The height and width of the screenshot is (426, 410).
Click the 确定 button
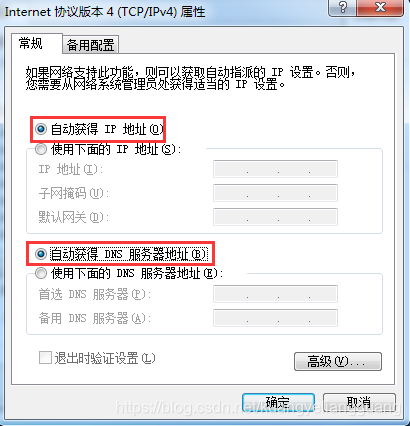pyautogui.click(x=278, y=403)
